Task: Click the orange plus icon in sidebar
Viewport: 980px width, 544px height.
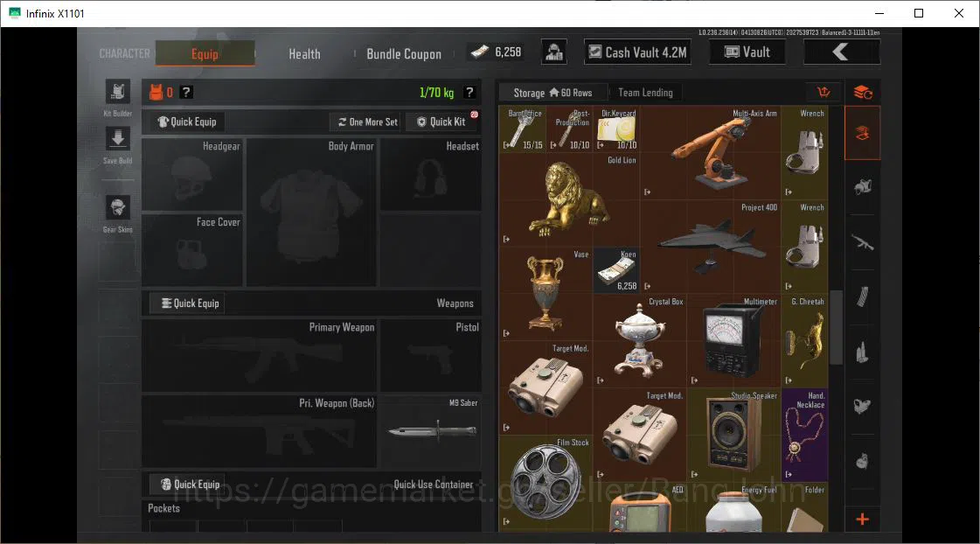Action: pos(863,519)
